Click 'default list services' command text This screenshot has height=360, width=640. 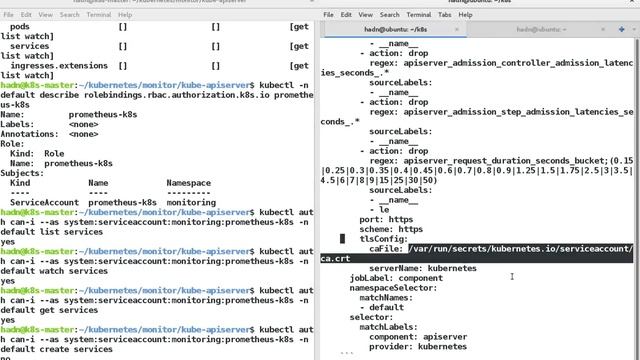51,232
